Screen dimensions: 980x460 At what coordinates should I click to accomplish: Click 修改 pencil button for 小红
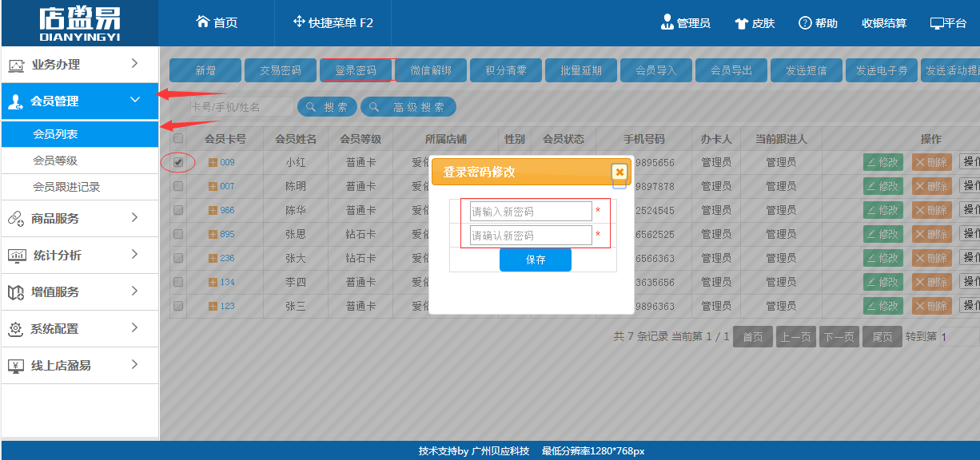pyautogui.click(x=882, y=162)
